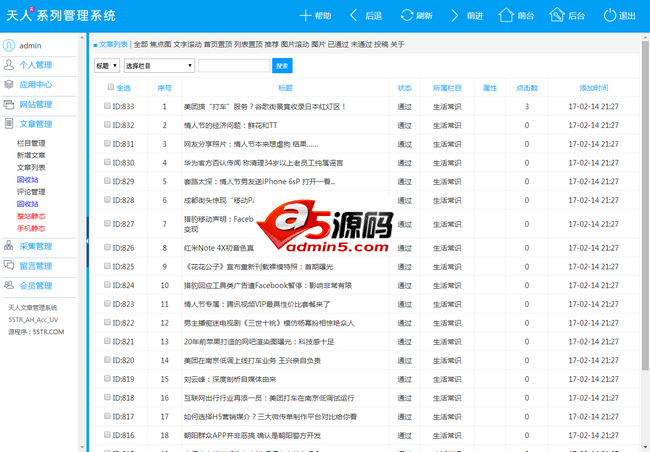The image size is (650, 452).
Task: Click 所属栏目 column header
Action: tap(447, 88)
